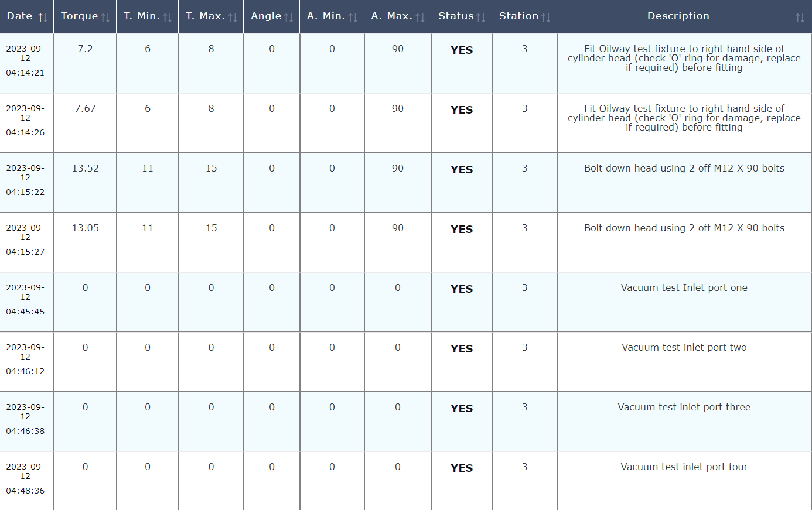Select the 7.67 torque value cell

click(x=85, y=109)
